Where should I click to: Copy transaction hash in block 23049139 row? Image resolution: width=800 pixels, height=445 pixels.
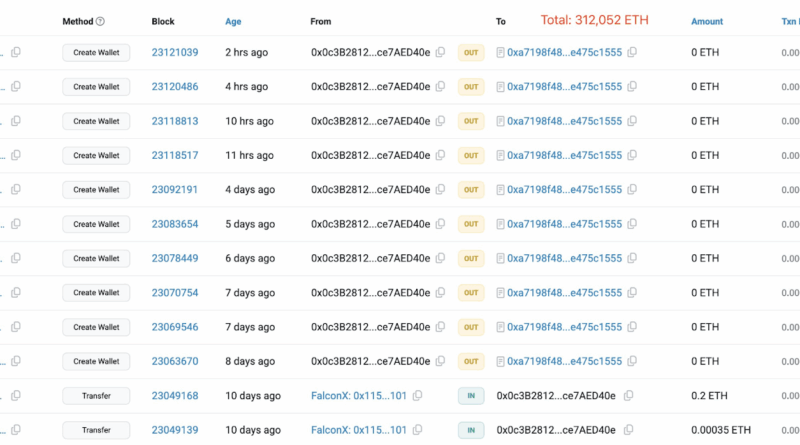coord(16,430)
